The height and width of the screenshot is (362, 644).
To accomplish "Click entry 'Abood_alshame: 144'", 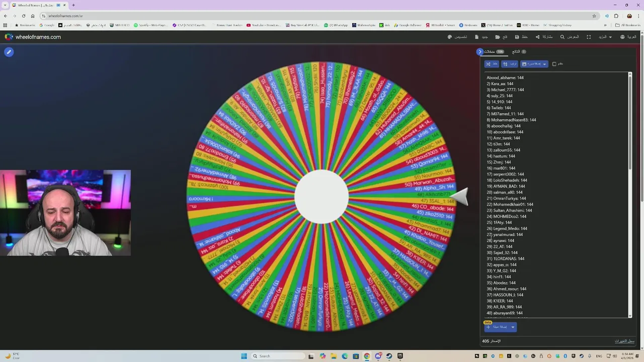I will [505, 77].
